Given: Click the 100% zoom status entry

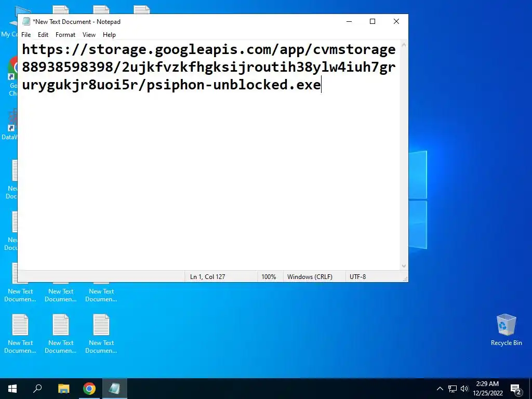Looking at the screenshot, I should coord(269,277).
